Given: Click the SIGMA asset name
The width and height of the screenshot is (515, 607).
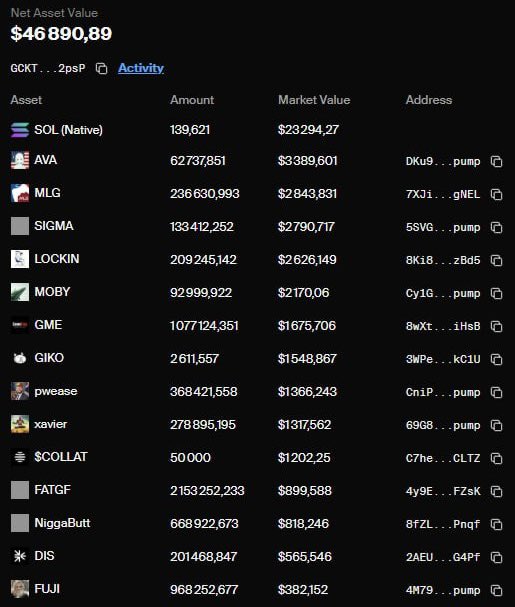Looking at the screenshot, I should click(x=54, y=226).
